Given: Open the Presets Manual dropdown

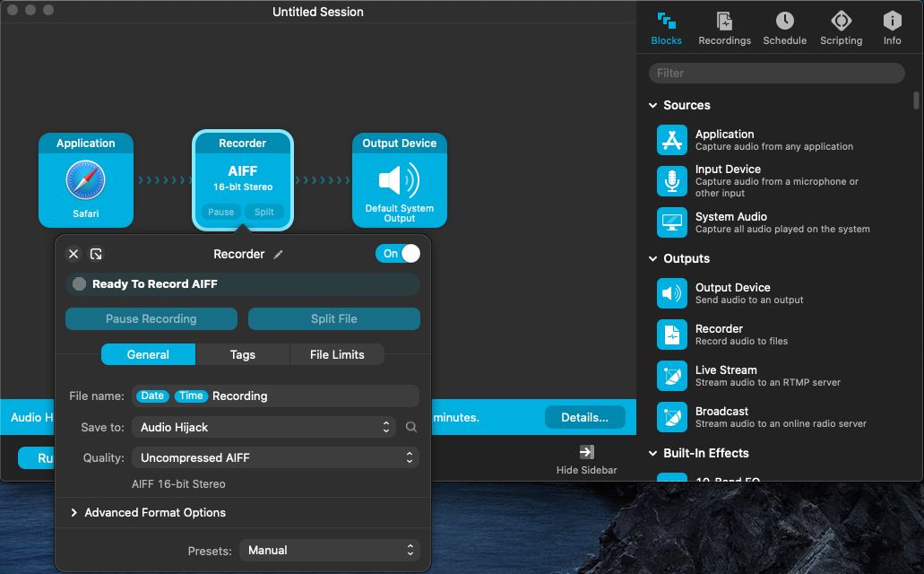Looking at the screenshot, I should click(x=330, y=551).
